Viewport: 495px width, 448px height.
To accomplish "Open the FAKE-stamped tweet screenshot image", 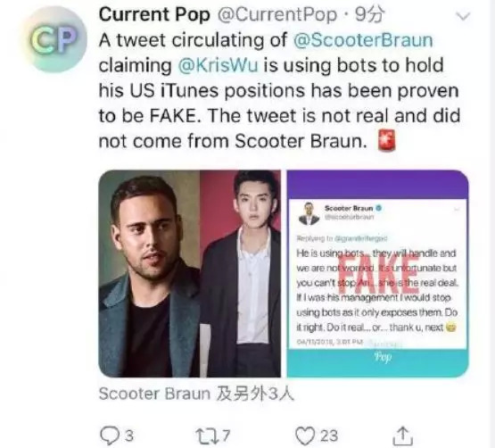I will tap(377, 274).
